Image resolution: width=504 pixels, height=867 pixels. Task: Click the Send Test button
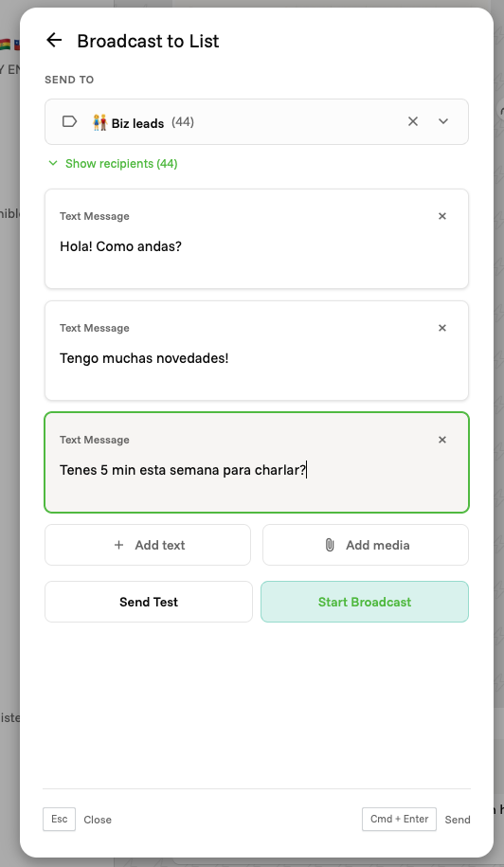click(149, 602)
